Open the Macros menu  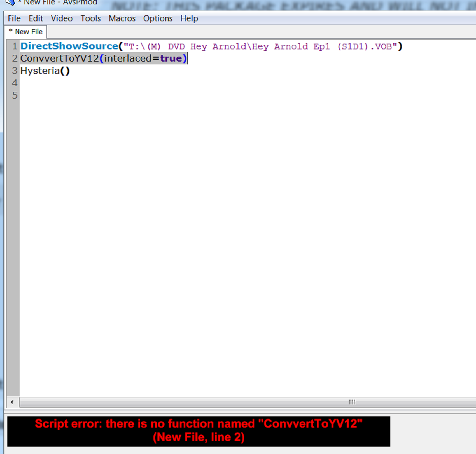click(122, 18)
